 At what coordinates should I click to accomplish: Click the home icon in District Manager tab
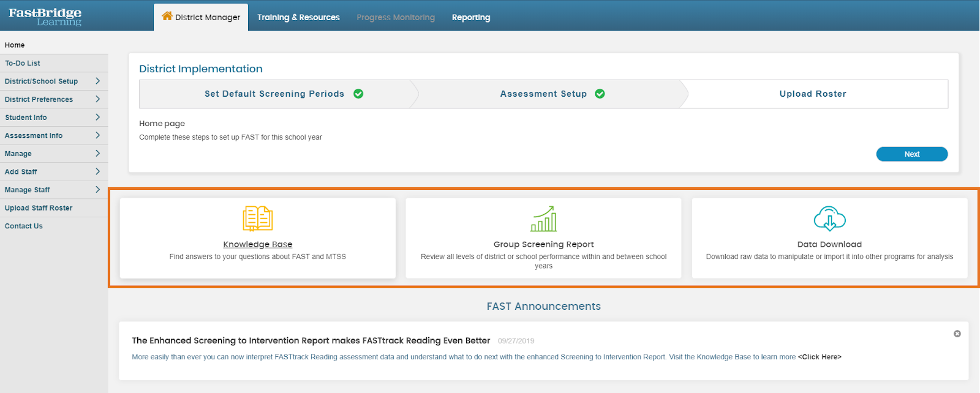point(167,16)
